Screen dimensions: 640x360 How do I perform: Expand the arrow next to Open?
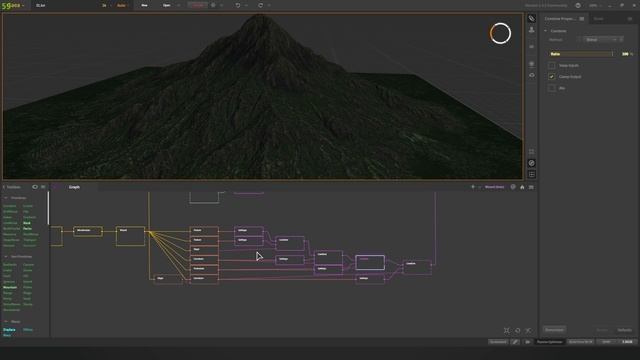(x=179, y=5)
